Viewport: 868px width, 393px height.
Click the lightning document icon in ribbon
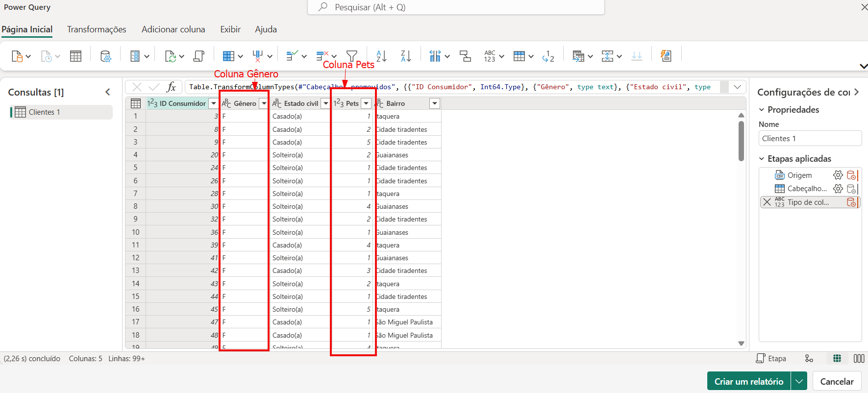[x=666, y=56]
